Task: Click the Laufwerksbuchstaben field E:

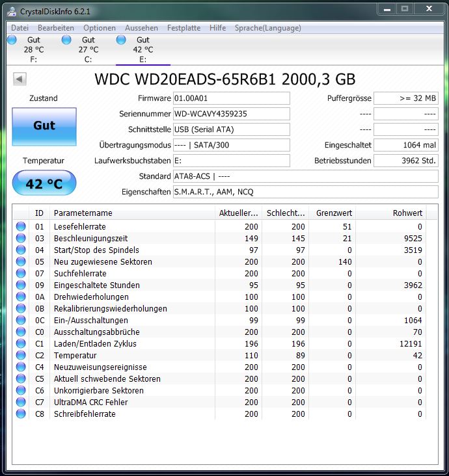Action: click(232, 161)
